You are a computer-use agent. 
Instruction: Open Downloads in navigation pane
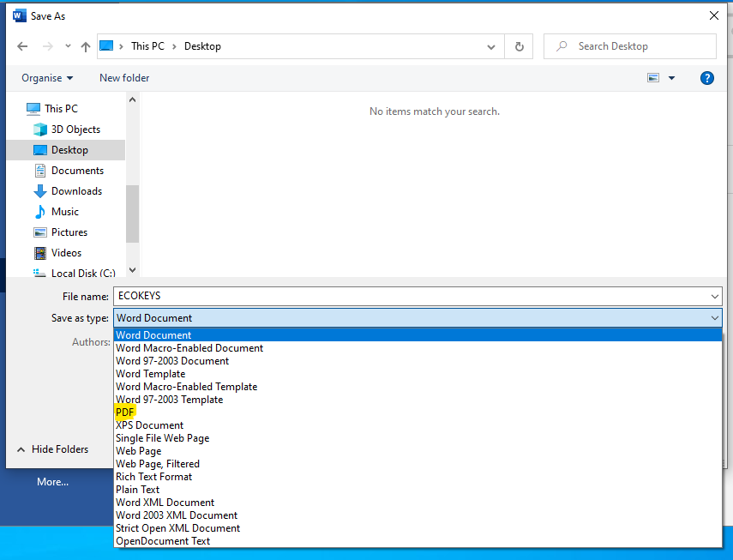76,191
